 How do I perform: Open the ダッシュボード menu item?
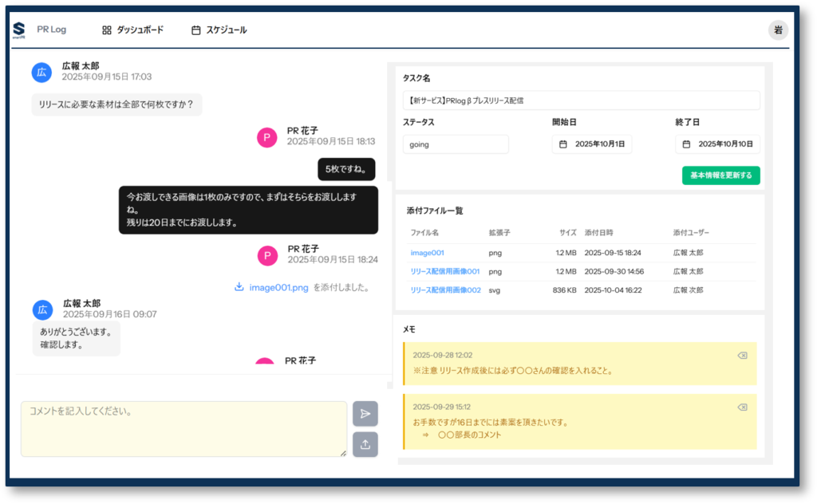pyautogui.click(x=132, y=30)
